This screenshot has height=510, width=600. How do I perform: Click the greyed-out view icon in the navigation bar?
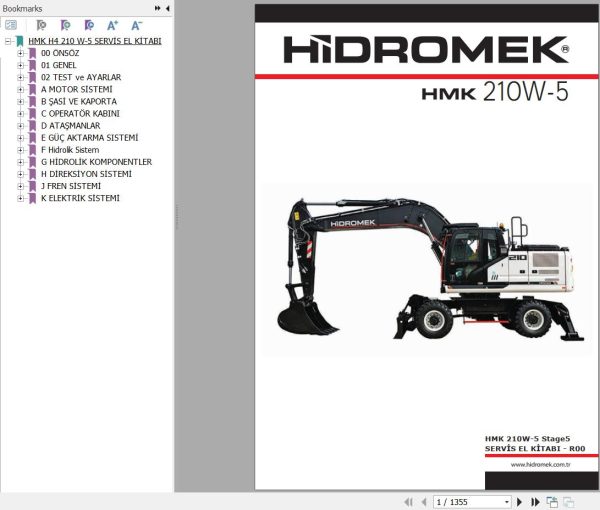(x=569, y=502)
